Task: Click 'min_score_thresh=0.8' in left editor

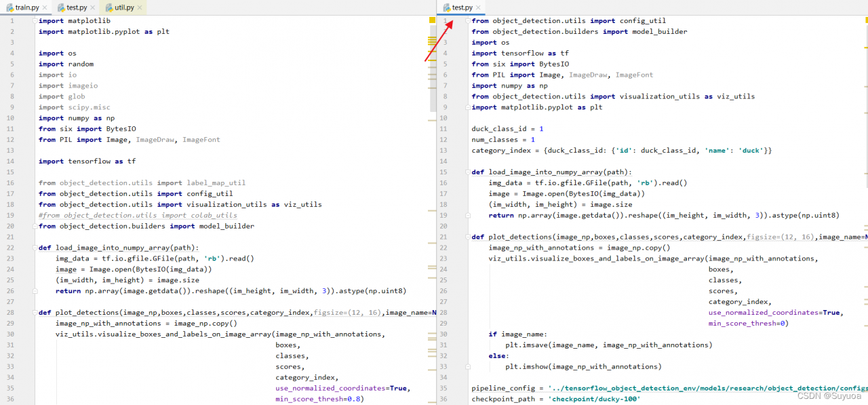Action: pyautogui.click(x=319, y=399)
